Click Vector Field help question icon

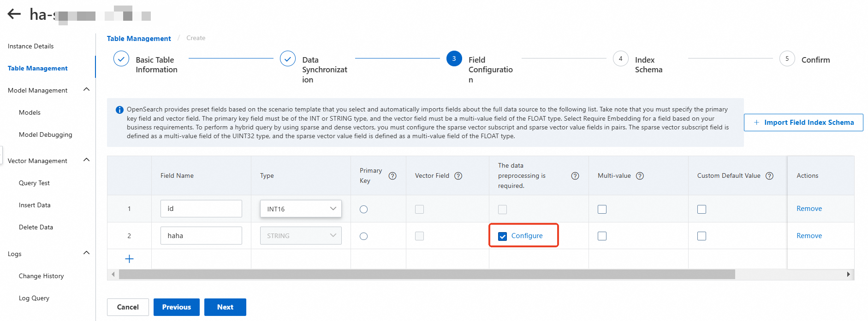[x=458, y=176]
